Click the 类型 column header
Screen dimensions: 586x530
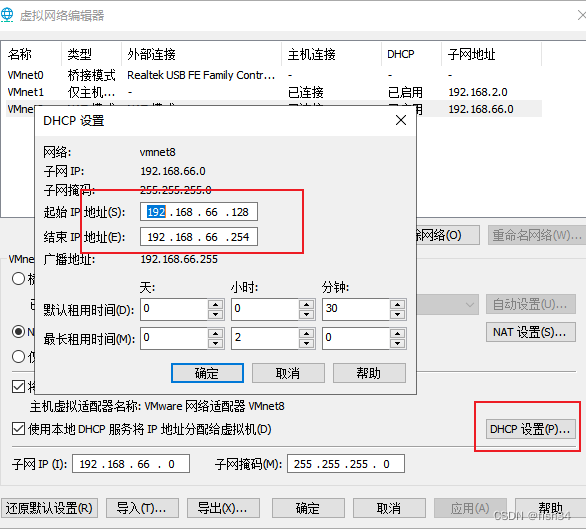click(x=91, y=54)
